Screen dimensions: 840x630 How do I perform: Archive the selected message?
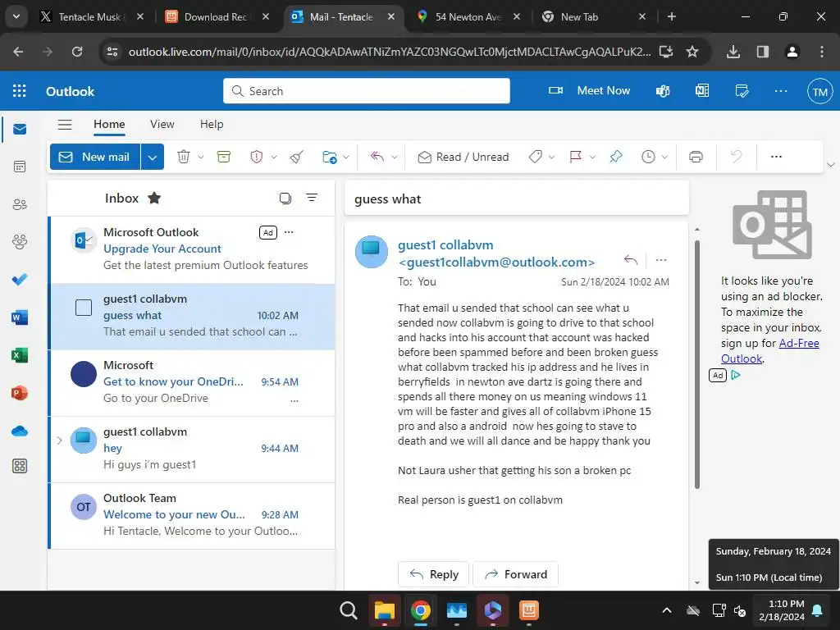(224, 157)
